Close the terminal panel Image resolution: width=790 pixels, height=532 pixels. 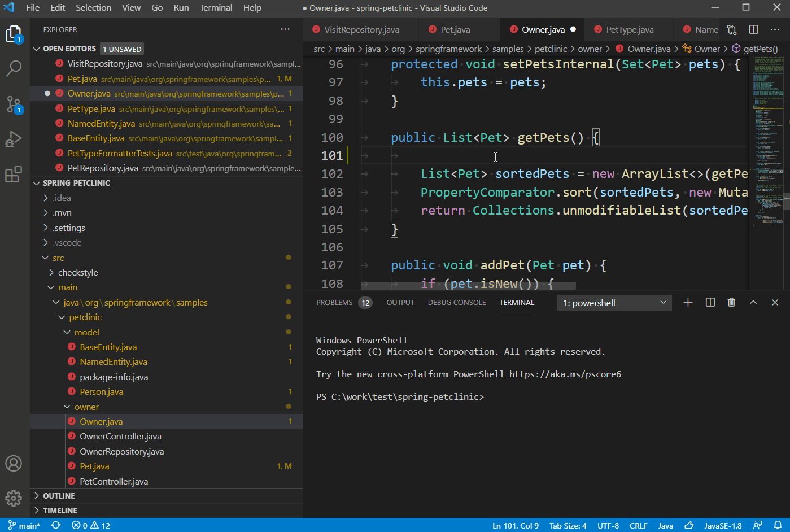[775, 303]
